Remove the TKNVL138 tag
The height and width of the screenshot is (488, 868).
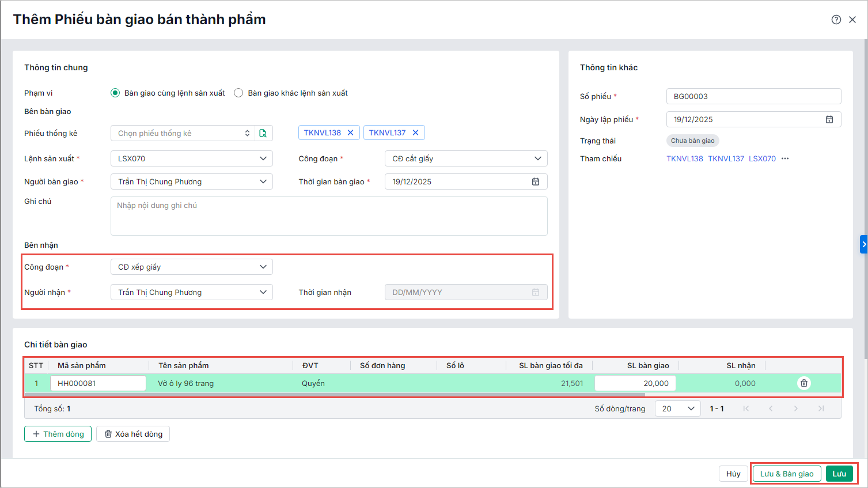tap(350, 133)
